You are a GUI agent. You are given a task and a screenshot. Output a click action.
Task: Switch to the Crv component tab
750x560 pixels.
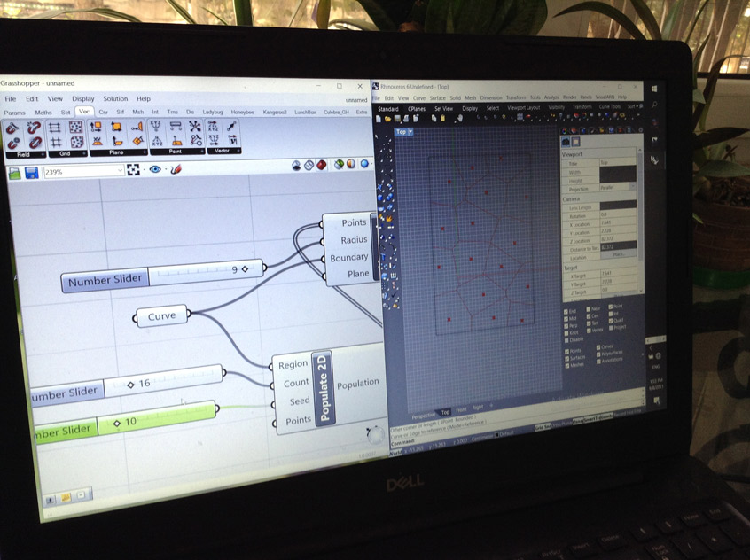(x=103, y=113)
